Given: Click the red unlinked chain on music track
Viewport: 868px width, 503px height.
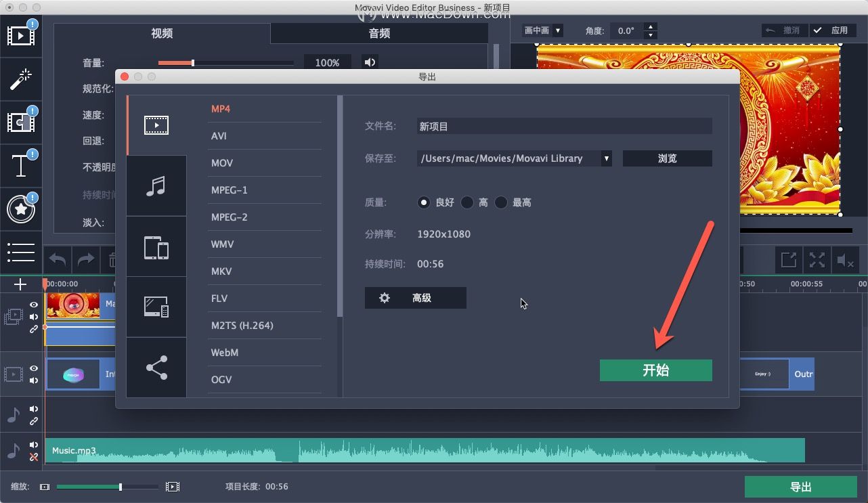Looking at the screenshot, I should [34, 458].
